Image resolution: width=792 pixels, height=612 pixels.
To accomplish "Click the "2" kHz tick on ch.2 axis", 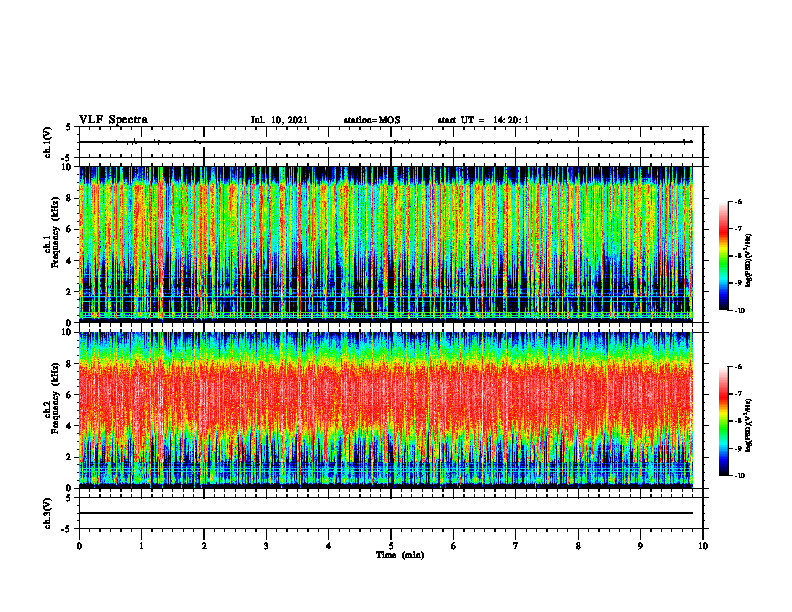I will (x=70, y=457).
